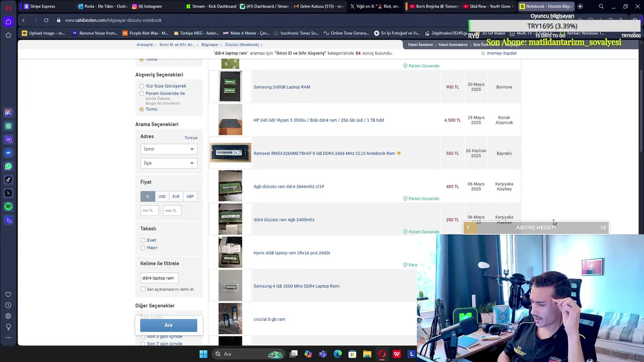Open Purple Mat Wax bookmark

[145, 33]
